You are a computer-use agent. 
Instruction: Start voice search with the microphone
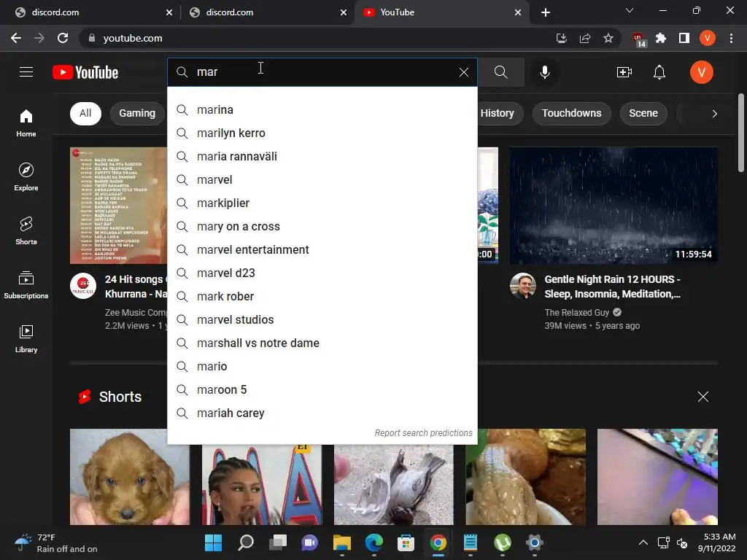[x=544, y=72]
